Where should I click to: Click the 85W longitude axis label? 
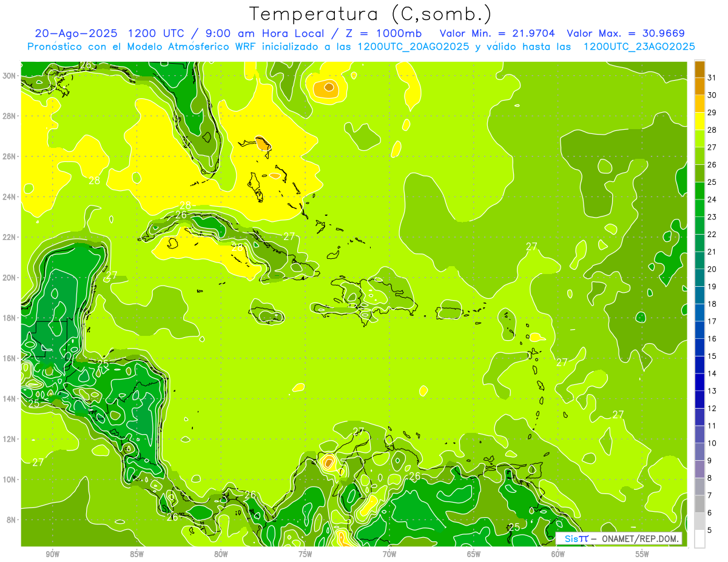click(136, 554)
